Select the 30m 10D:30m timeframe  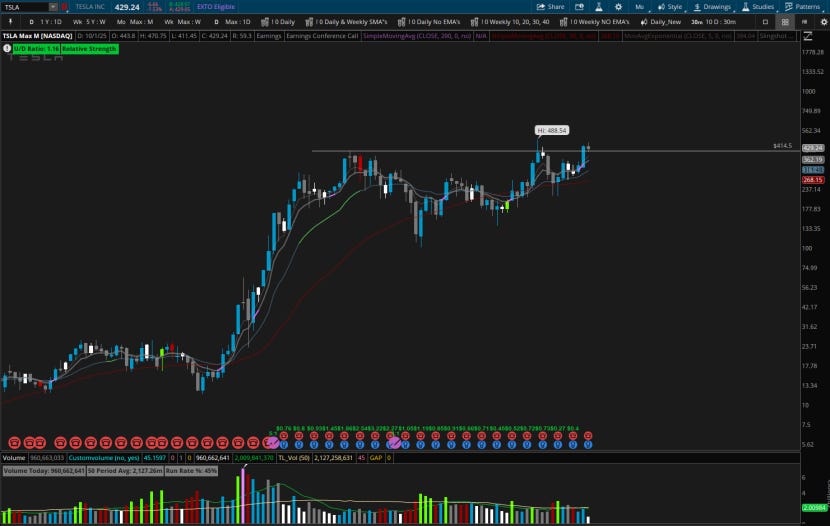coord(714,22)
